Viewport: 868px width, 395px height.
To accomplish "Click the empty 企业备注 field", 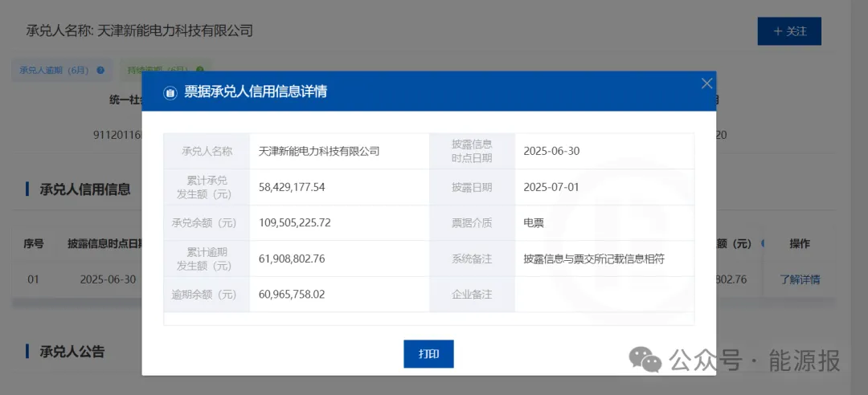I will tap(604, 295).
